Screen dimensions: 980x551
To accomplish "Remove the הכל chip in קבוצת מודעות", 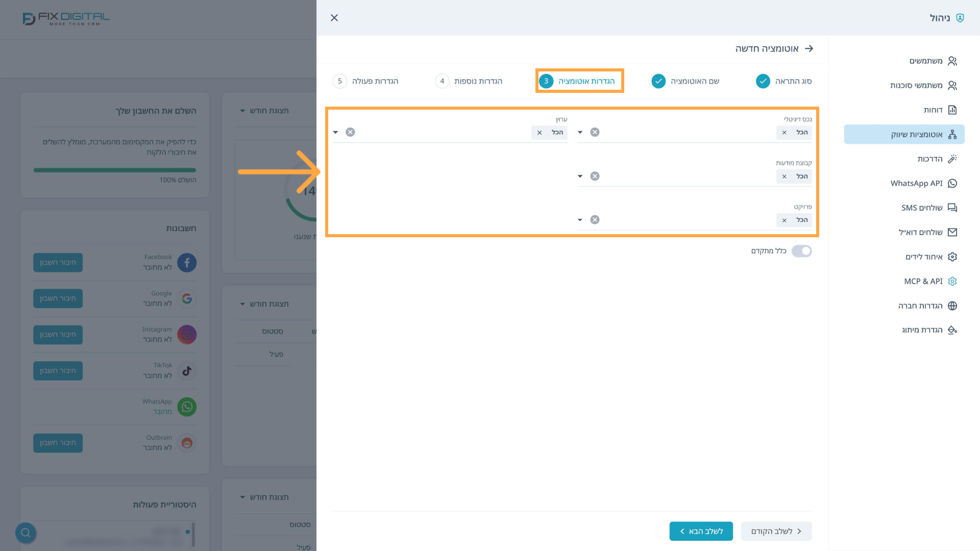I will 785,177.
